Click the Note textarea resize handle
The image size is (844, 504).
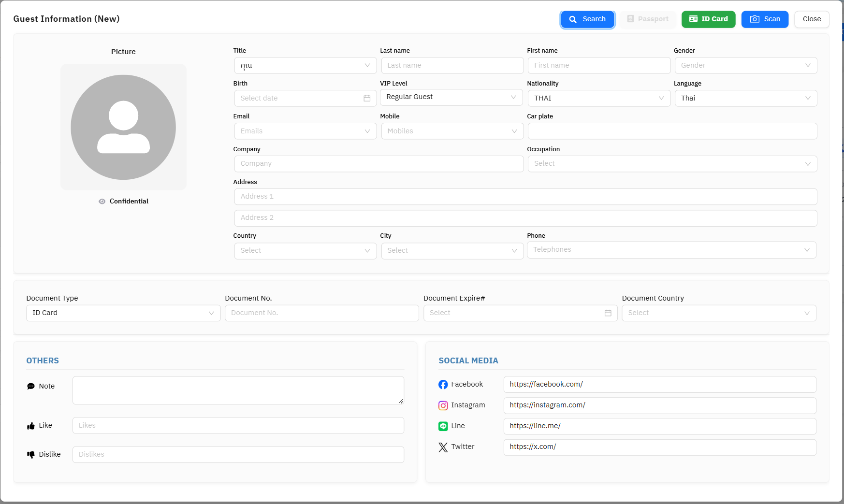click(401, 401)
